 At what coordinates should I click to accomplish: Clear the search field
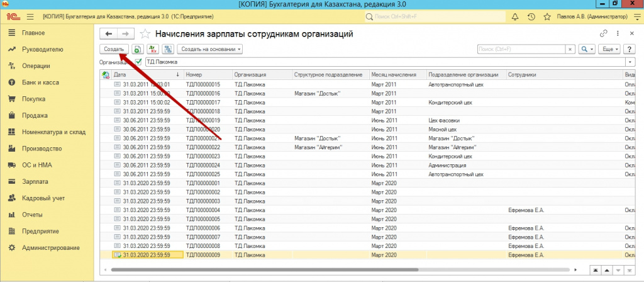(x=569, y=49)
